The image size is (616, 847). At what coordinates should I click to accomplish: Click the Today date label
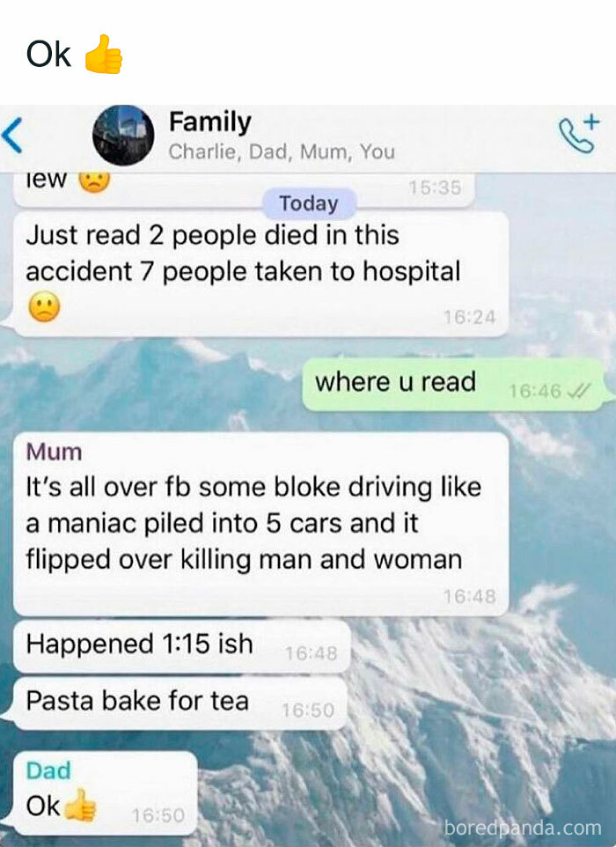coord(309,203)
